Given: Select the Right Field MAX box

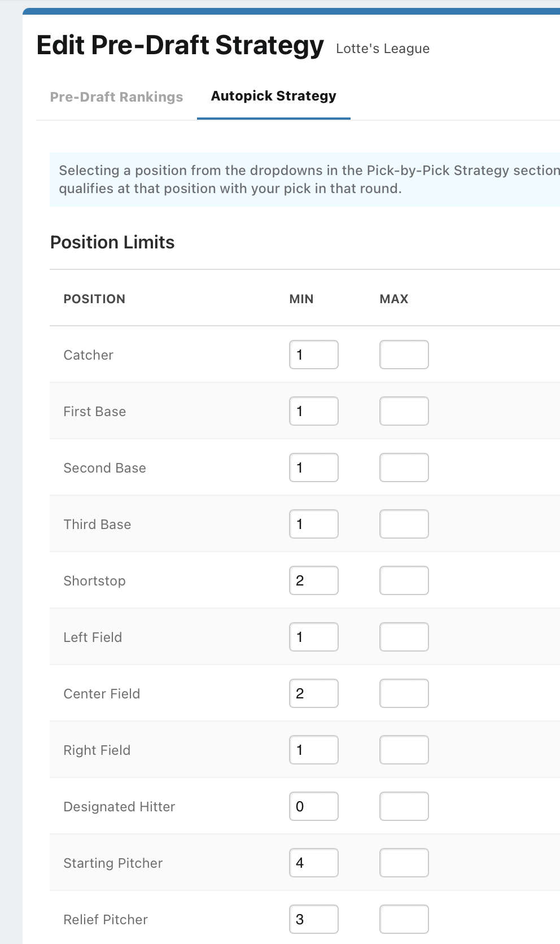Looking at the screenshot, I should tap(404, 750).
